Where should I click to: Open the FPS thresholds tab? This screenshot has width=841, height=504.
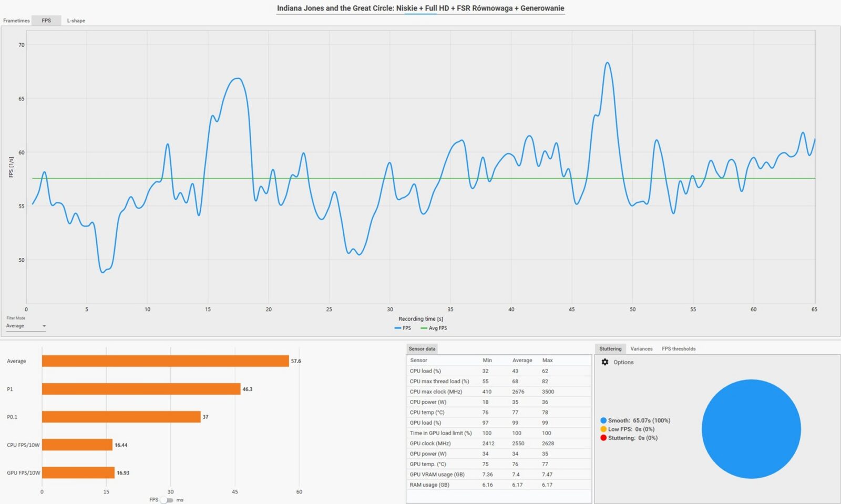point(678,349)
